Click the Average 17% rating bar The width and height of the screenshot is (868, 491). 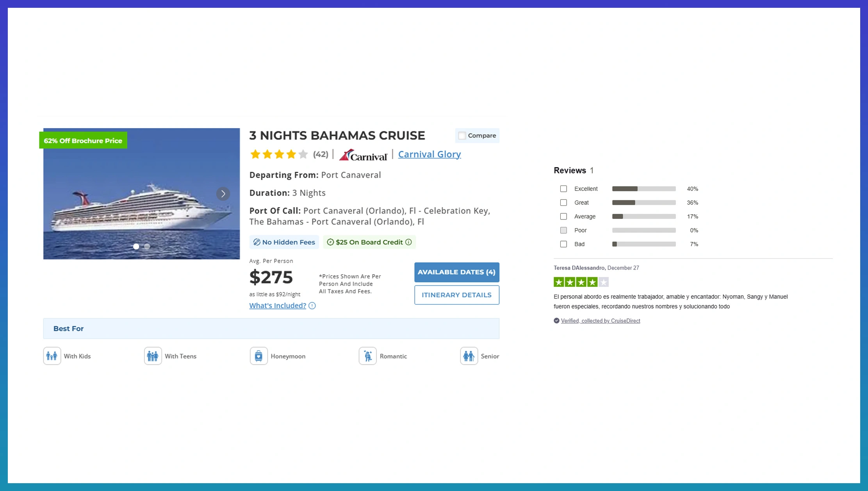click(x=644, y=216)
